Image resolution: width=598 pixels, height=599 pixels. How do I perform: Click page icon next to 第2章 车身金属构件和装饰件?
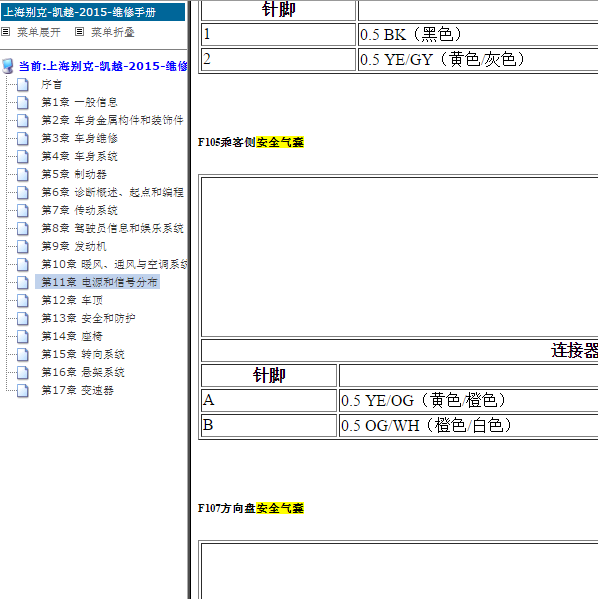pyautogui.click(x=23, y=120)
